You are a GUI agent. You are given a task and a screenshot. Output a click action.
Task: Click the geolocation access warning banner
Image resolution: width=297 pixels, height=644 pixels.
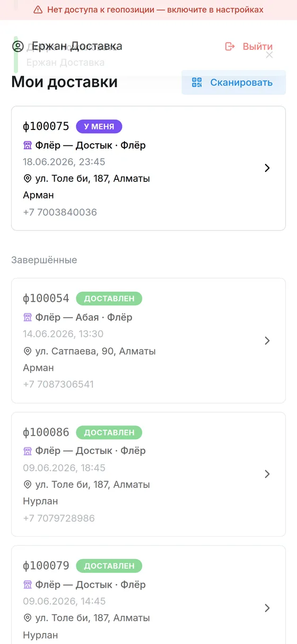point(148,10)
